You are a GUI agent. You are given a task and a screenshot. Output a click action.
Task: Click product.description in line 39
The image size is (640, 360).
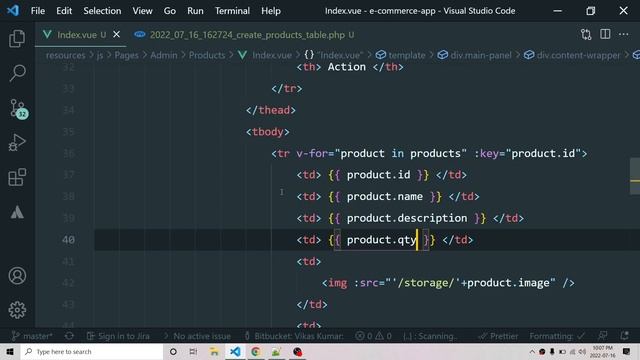pos(407,218)
